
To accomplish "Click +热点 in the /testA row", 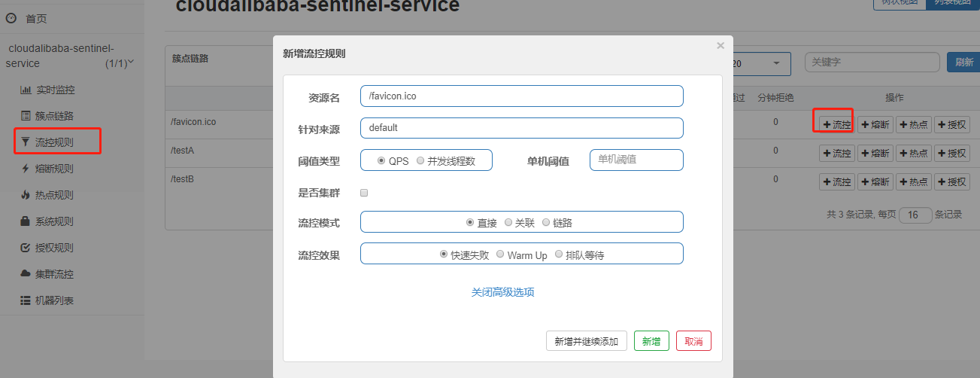I will tap(913, 153).
